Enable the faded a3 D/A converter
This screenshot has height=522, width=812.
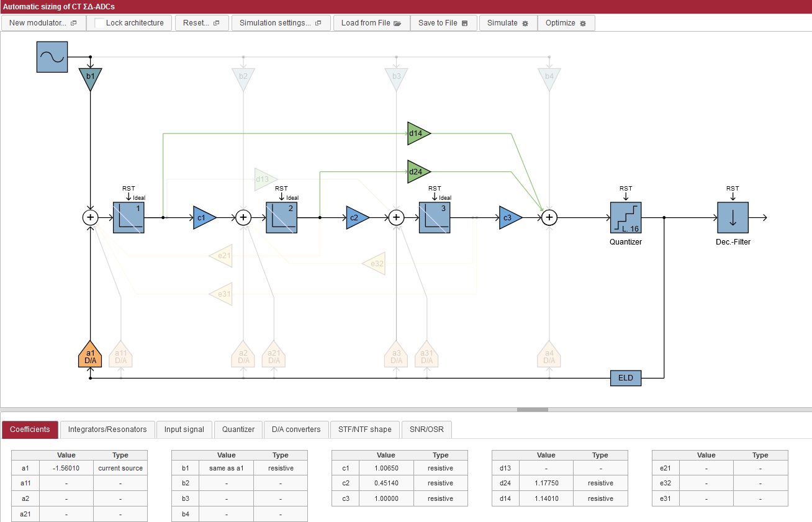[x=397, y=354]
